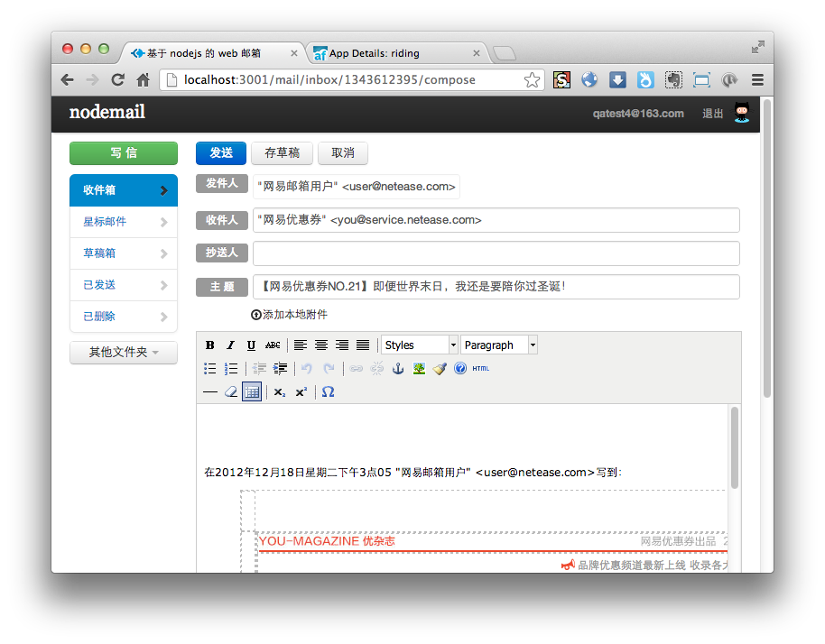The image size is (825, 644).
Task: Click nodemail logo in header
Action: (107, 112)
